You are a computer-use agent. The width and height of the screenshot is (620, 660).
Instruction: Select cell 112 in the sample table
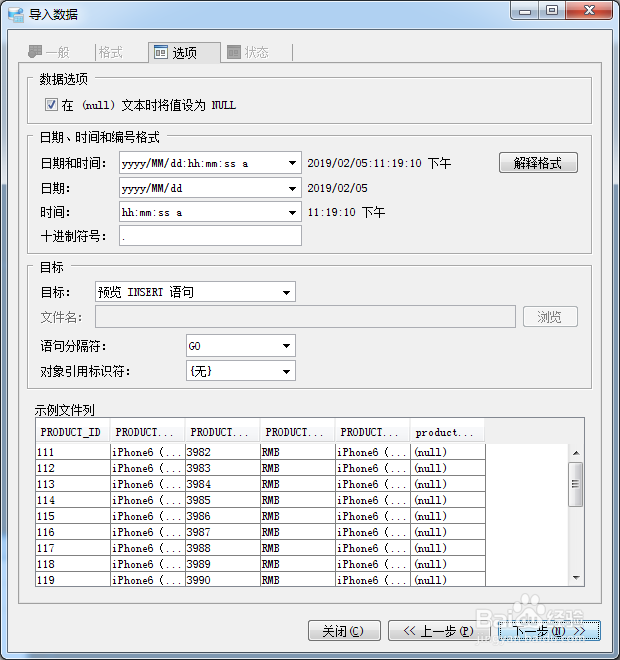pos(73,468)
